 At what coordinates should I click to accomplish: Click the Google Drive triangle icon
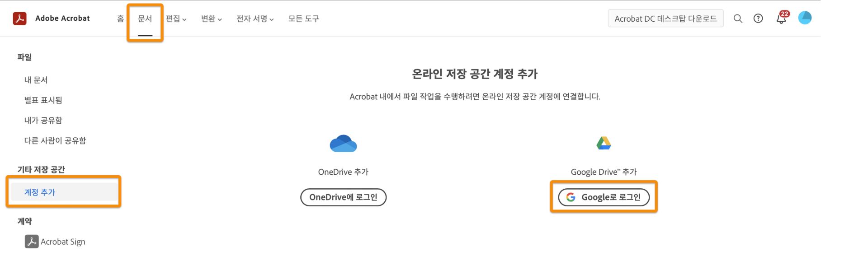point(604,143)
